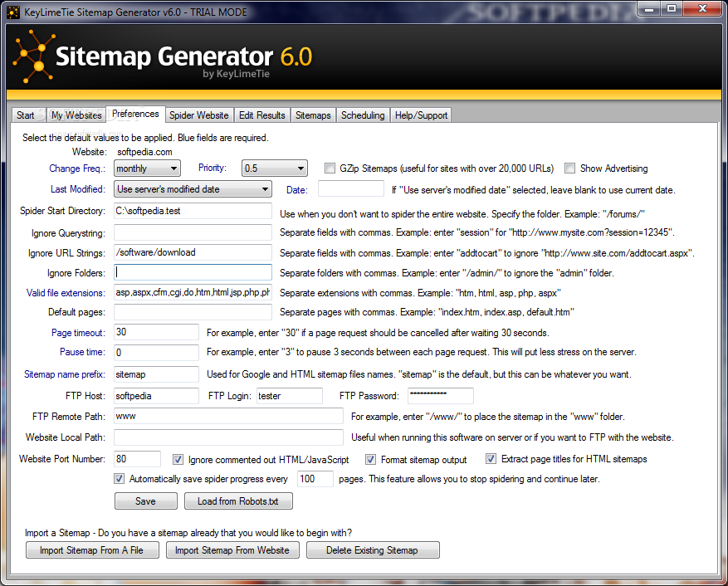This screenshot has height=586, width=728.
Task: Click the FTP Password field
Action: (x=441, y=396)
